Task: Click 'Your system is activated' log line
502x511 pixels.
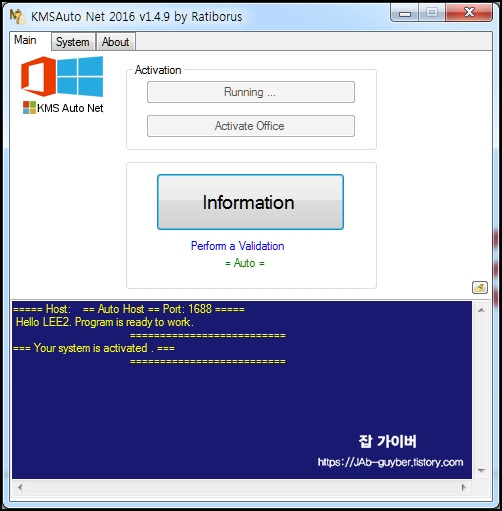Action: (94, 348)
